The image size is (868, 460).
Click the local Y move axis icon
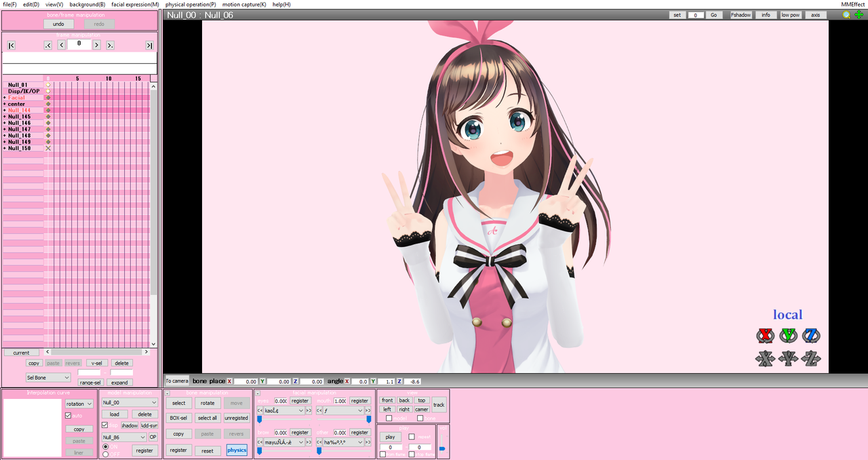pos(788,359)
